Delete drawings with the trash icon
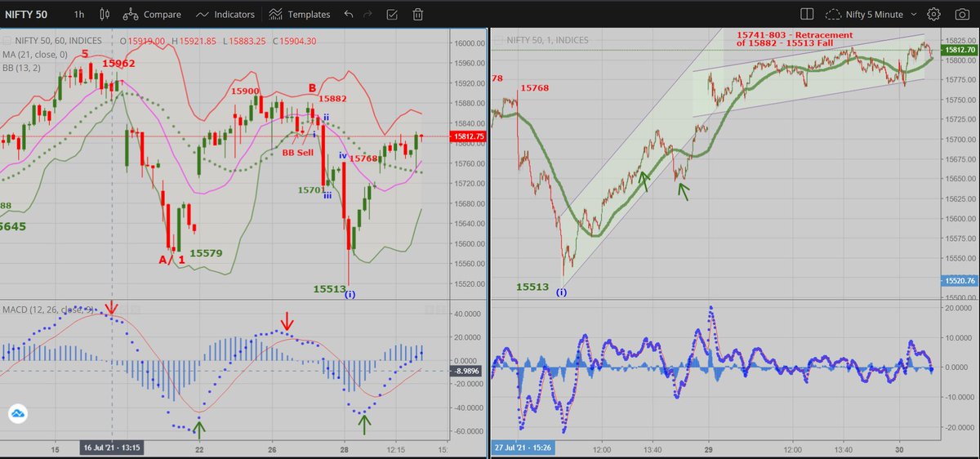 pyautogui.click(x=418, y=14)
